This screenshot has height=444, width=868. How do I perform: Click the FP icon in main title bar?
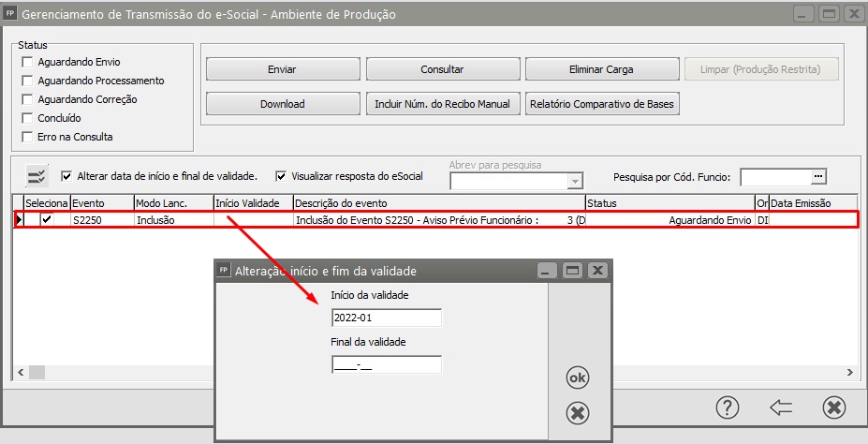point(10,13)
